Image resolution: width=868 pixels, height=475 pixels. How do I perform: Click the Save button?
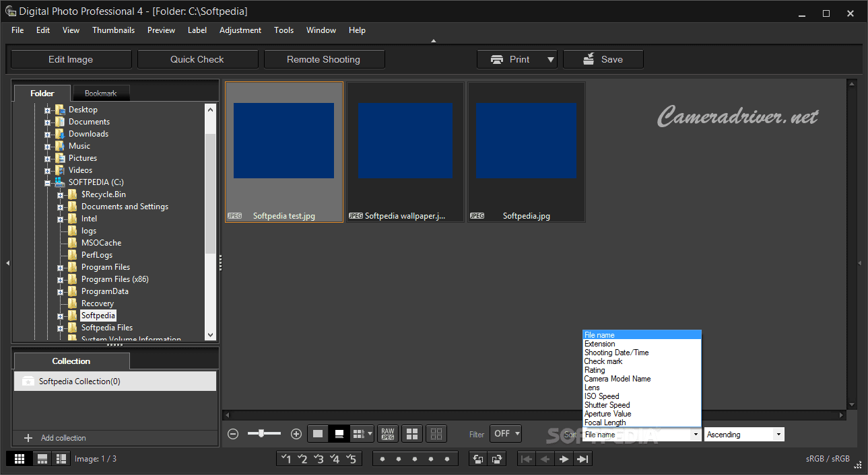(603, 59)
